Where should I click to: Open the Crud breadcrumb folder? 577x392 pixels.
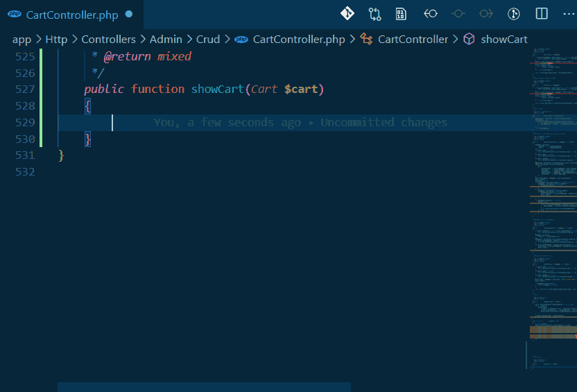[x=208, y=40]
